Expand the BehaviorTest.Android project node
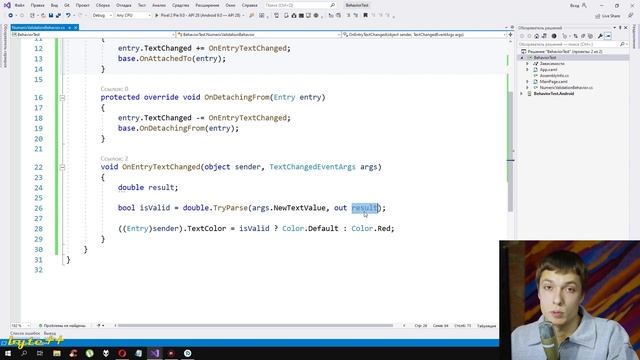Image resolution: width=640 pixels, height=360 pixels. [x=522, y=94]
